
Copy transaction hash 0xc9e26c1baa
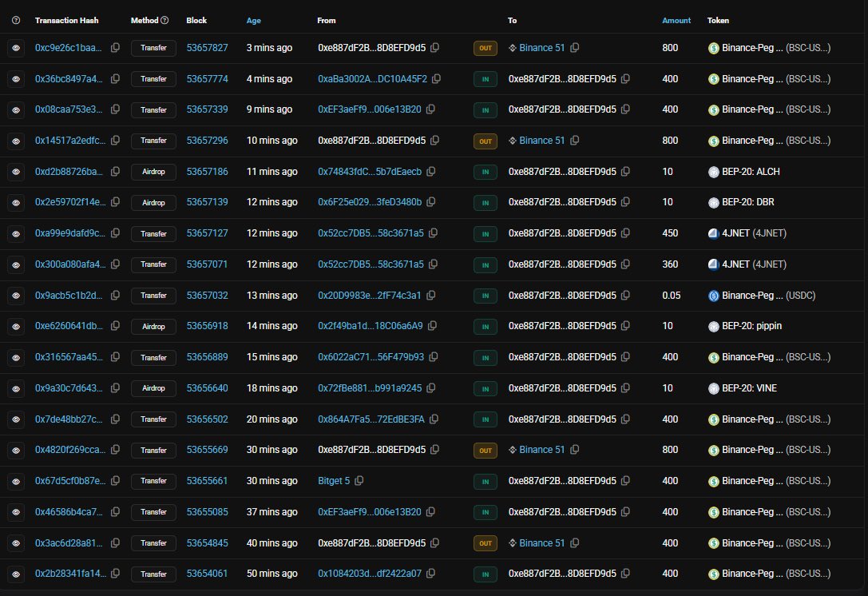115,48
